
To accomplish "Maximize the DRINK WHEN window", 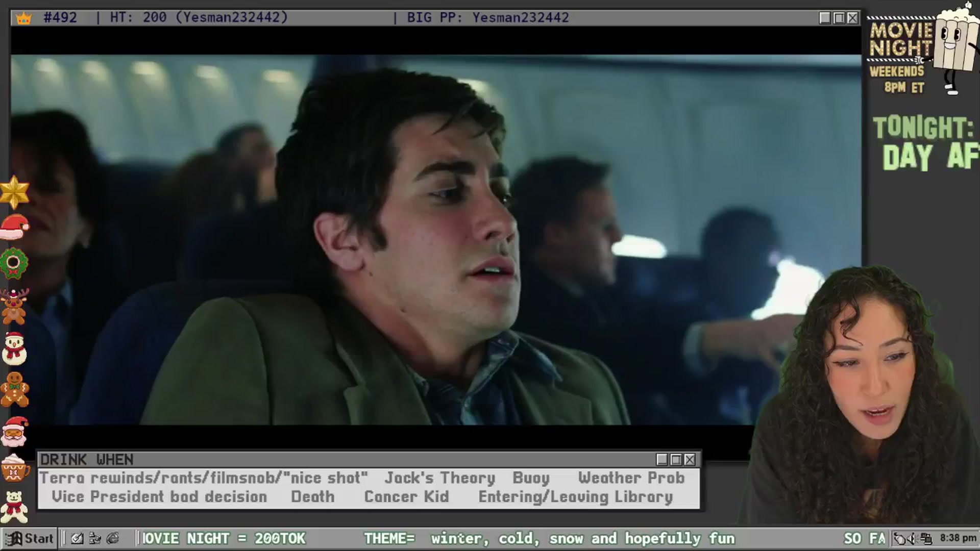I will [676, 460].
